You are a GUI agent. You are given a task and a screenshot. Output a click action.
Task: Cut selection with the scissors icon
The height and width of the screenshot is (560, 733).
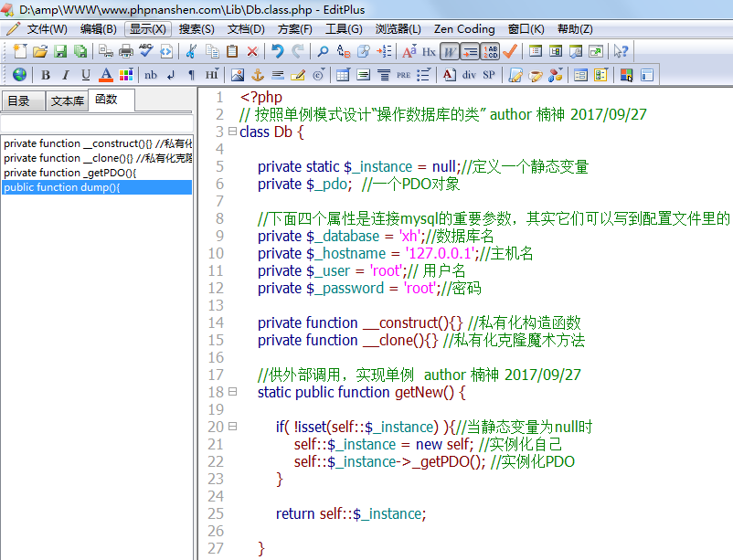point(192,51)
